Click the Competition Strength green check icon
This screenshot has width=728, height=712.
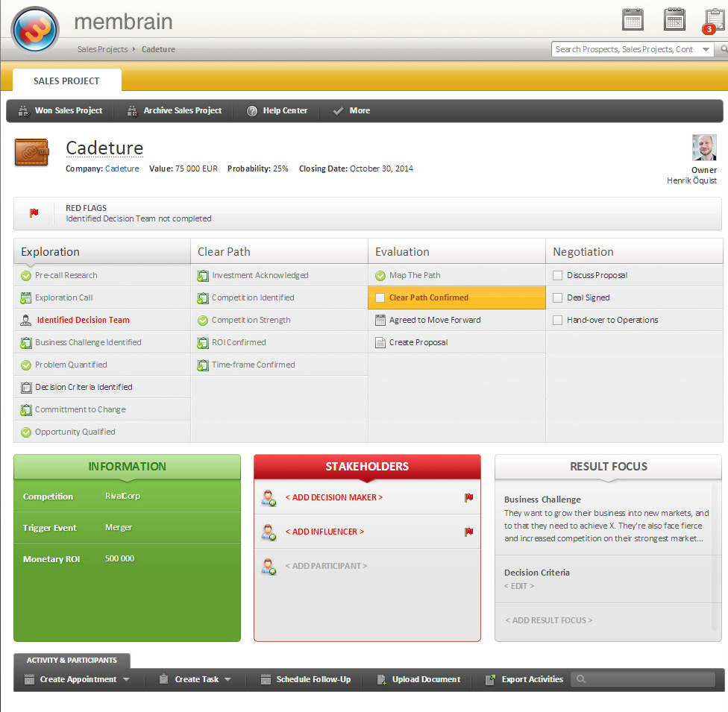point(203,321)
